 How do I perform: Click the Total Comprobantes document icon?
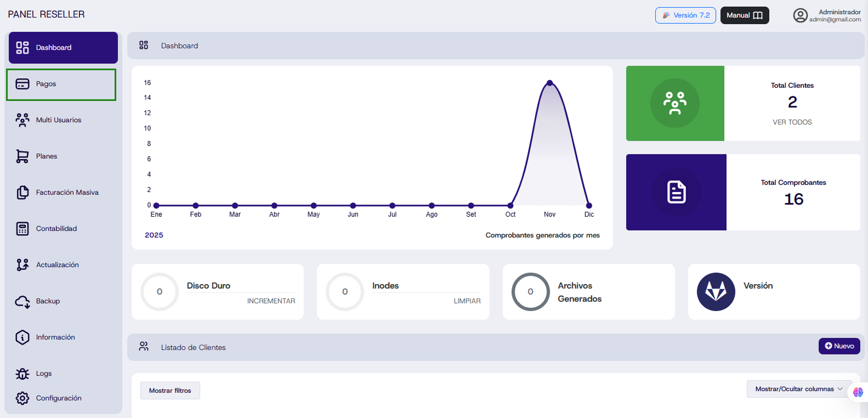click(x=676, y=192)
